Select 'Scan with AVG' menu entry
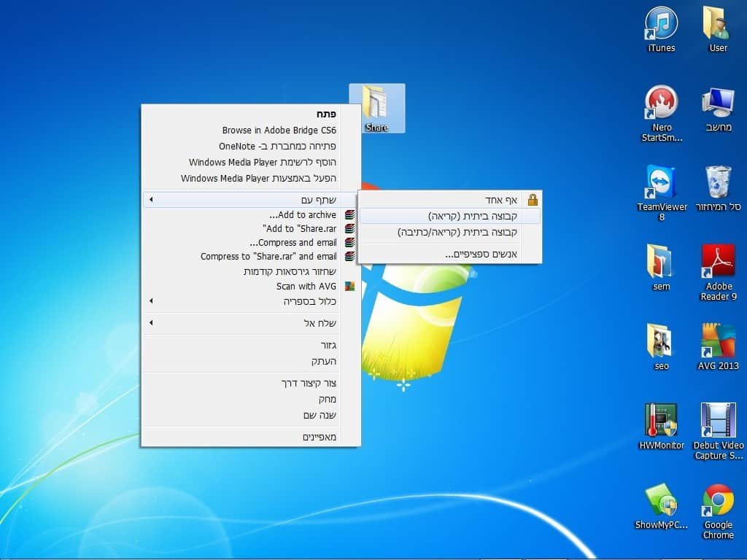Screen dimensions: 747x560 point(306,287)
